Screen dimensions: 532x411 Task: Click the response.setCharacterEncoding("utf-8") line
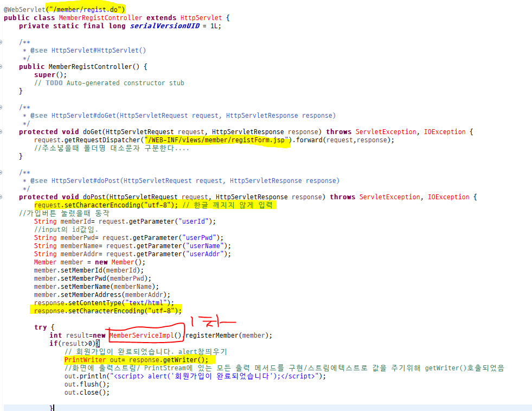(107, 311)
